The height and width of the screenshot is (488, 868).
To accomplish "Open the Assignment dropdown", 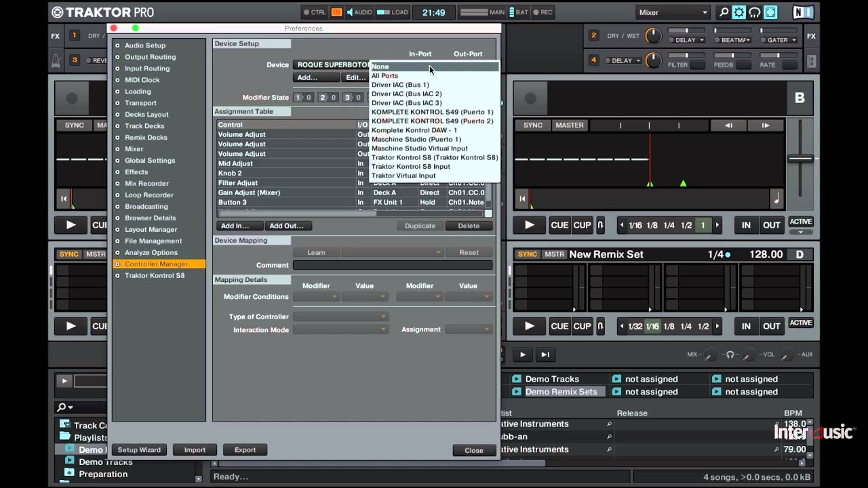I will (x=469, y=329).
